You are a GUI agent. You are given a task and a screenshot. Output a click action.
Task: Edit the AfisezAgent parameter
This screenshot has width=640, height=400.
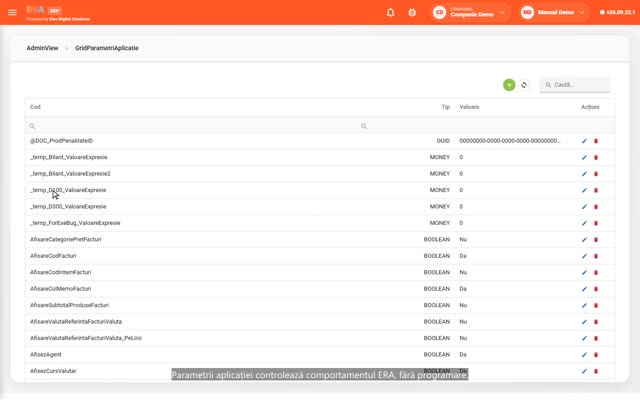pos(584,355)
